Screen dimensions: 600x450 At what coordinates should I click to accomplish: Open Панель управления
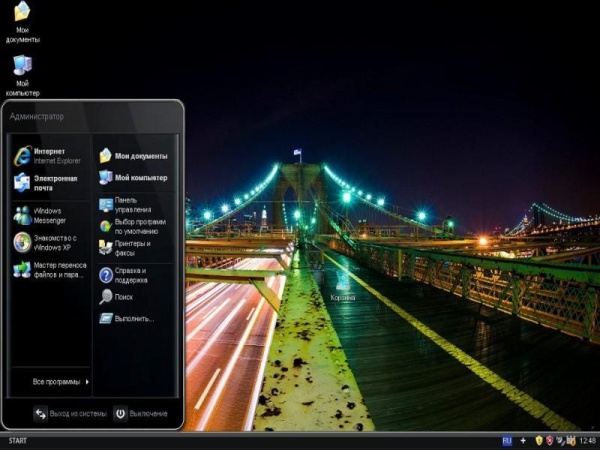[x=131, y=205]
